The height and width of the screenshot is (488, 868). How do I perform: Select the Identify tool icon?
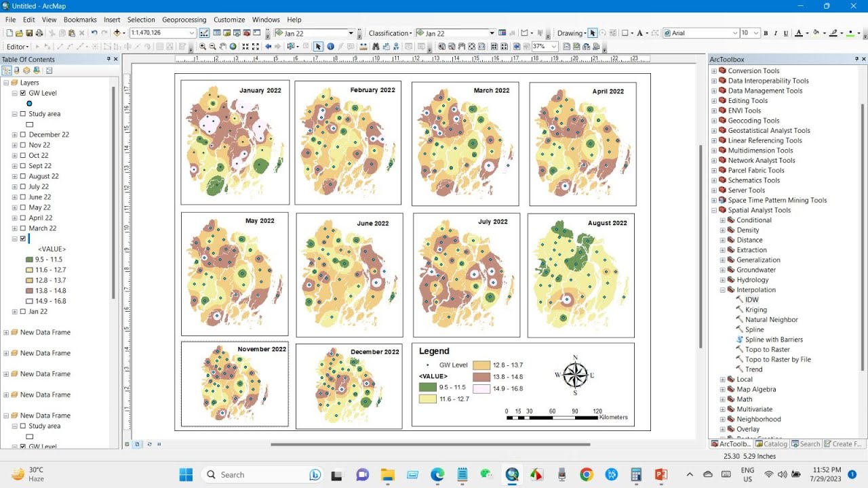[x=330, y=47]
